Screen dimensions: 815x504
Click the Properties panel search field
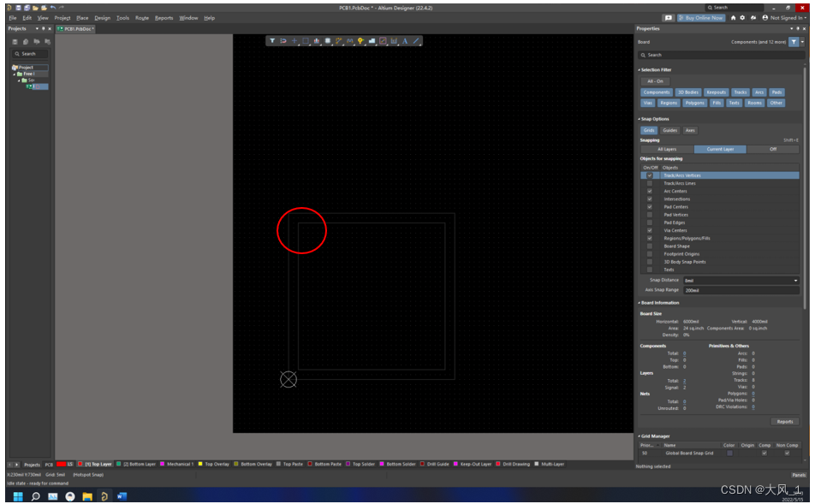coord(721,55)
